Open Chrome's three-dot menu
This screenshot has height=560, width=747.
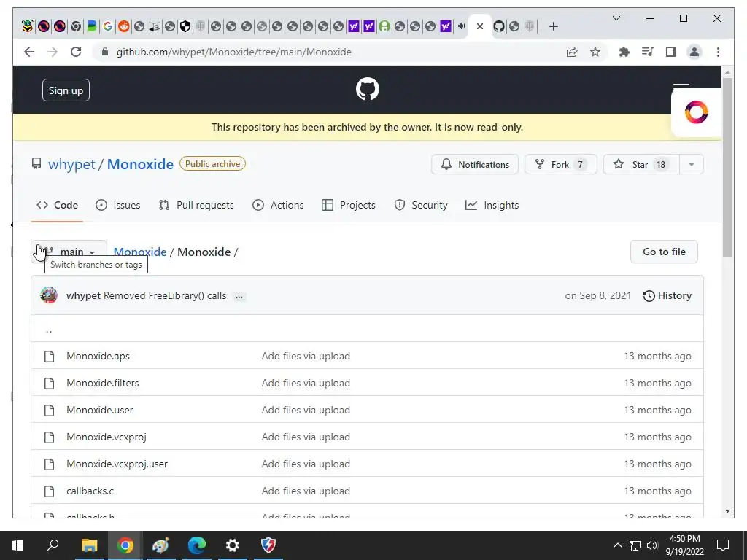tap(718, 52)
